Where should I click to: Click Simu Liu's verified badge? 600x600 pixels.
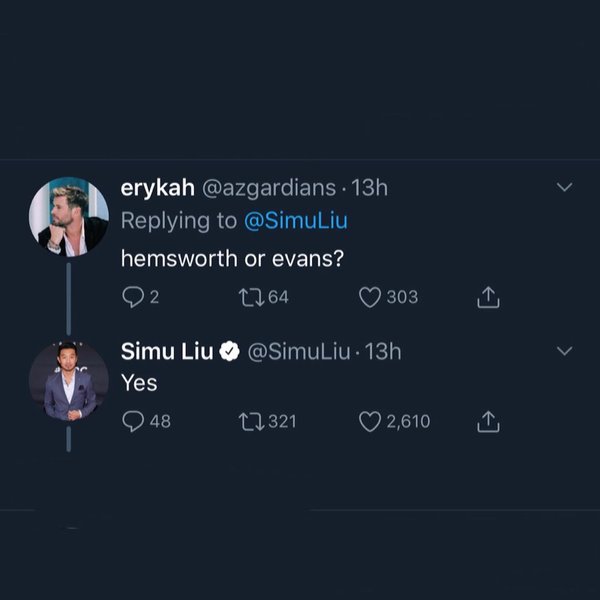[228, 351]
